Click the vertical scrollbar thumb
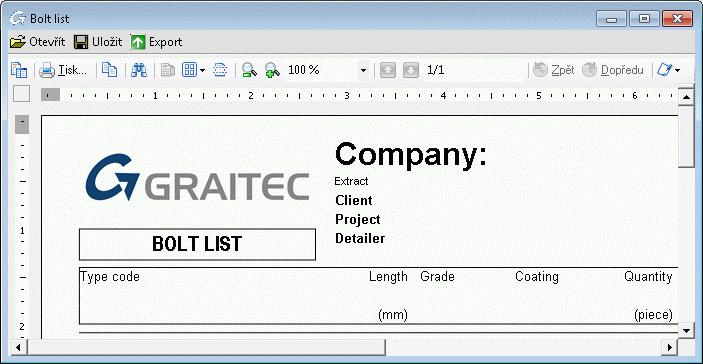This screenshot has height=364, width=703. [686, 137]
